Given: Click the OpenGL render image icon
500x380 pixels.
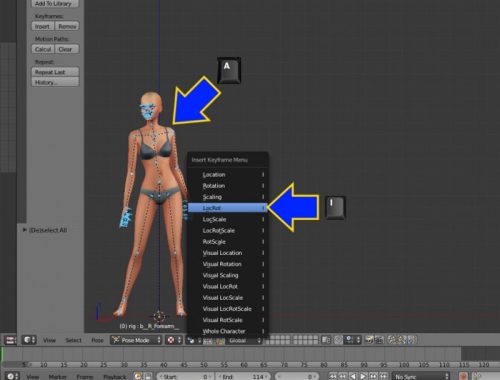Looking at the screenshot, I should (369, 340).
